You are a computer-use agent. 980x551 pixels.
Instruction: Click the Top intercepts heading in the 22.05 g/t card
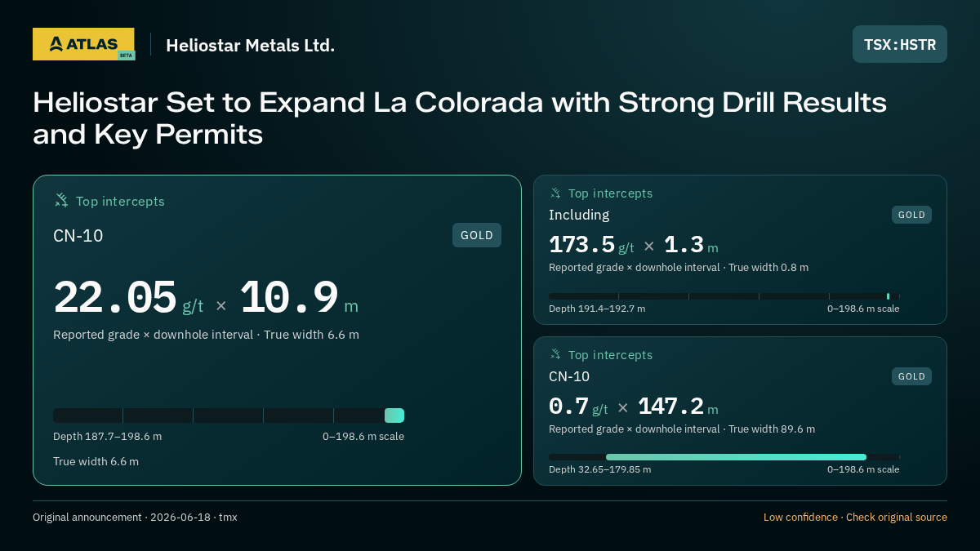pyautogui.click(x=120, y=201)
